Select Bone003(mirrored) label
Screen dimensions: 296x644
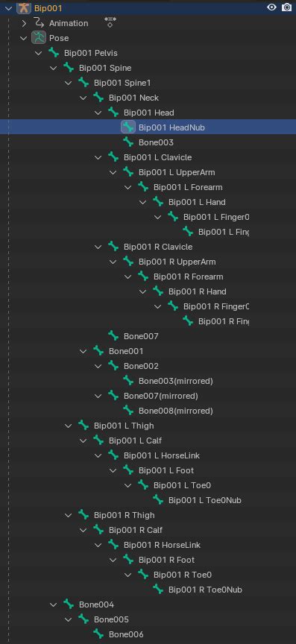[x=175, y=381]
